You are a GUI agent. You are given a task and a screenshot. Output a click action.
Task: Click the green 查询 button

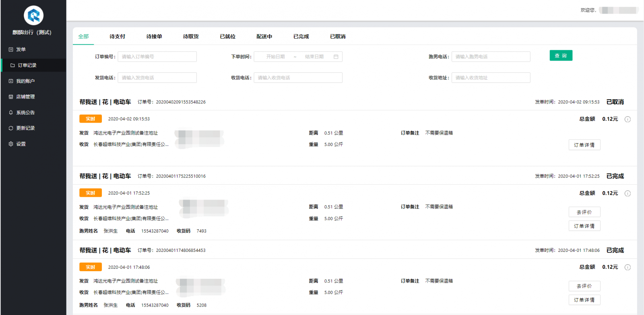pyautogui.click(x=561, y=56)
